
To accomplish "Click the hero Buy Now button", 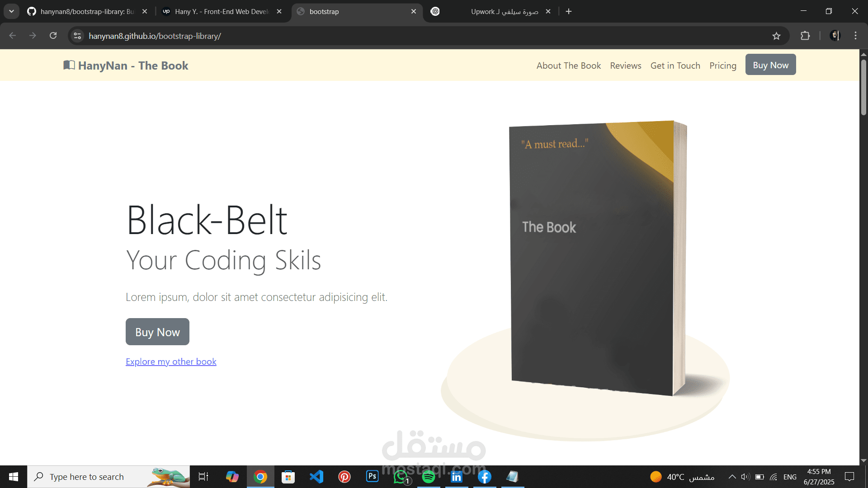I will 157,332.
